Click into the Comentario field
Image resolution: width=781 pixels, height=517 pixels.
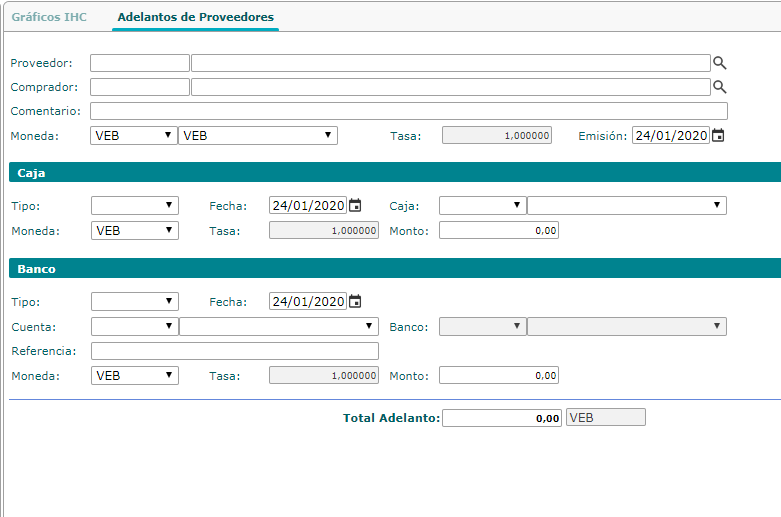tap(409, 111)
